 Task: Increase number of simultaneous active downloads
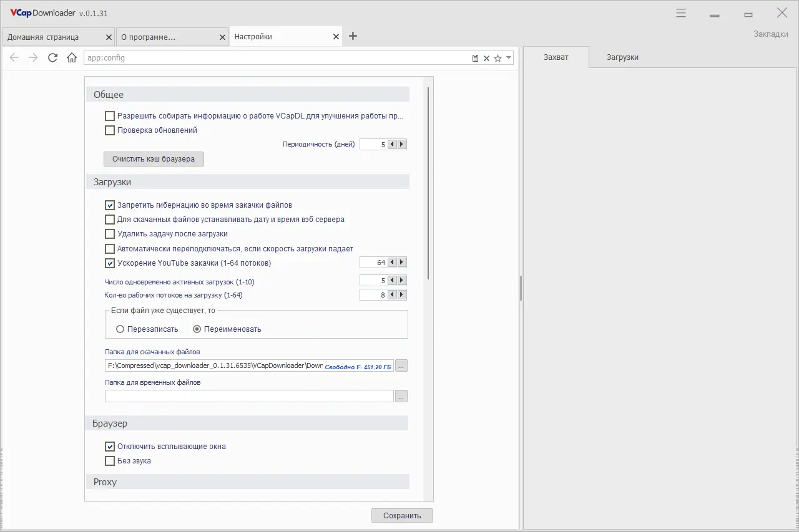(x=402, y=281)
